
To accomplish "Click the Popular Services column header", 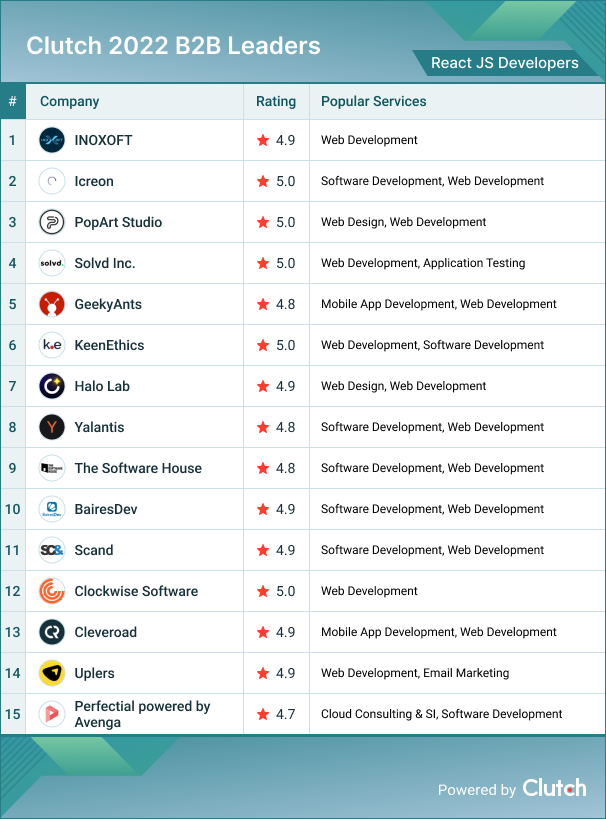I will pos(374,101).
